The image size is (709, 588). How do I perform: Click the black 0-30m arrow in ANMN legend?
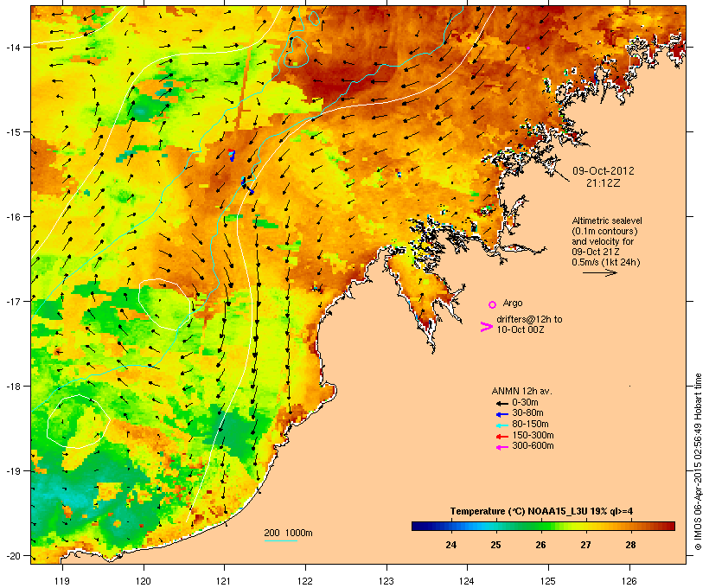501,403
